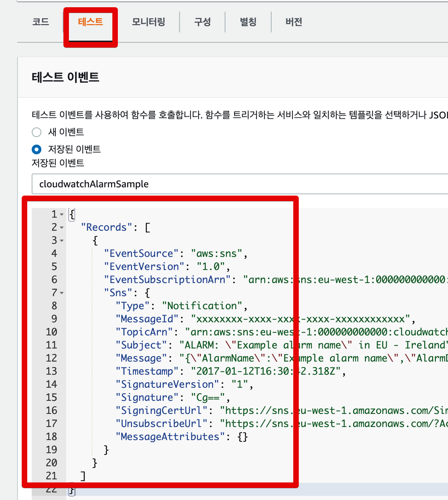Select the 새 이벤트 radio button
448x500 pixels.
pyautogui.click(x=37, y=132)
